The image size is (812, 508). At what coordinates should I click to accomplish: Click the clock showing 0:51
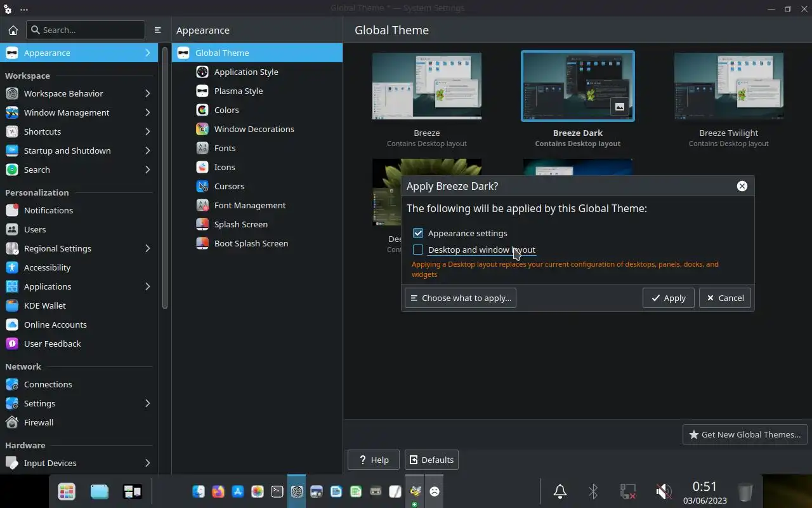(x=705, y=486)
